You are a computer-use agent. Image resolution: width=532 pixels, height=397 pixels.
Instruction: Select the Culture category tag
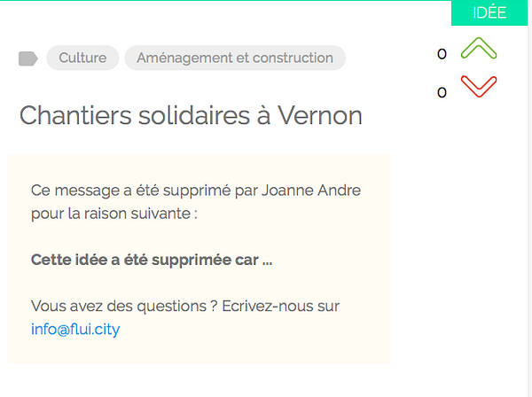(82, 58)
